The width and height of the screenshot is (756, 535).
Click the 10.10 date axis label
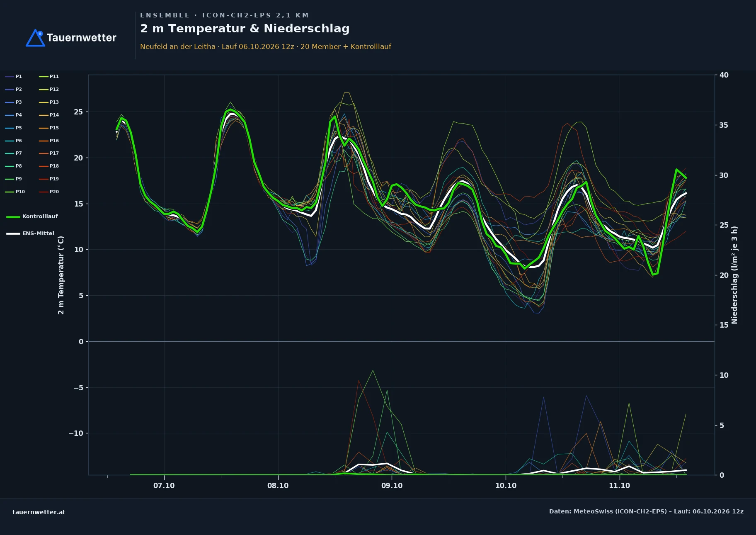point(506,486)
